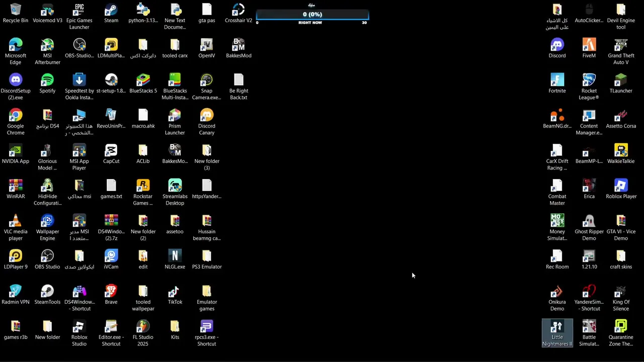Select the MSI Afterburner icon
Viewport: 644px width, 362px height.
click(47, 52)
